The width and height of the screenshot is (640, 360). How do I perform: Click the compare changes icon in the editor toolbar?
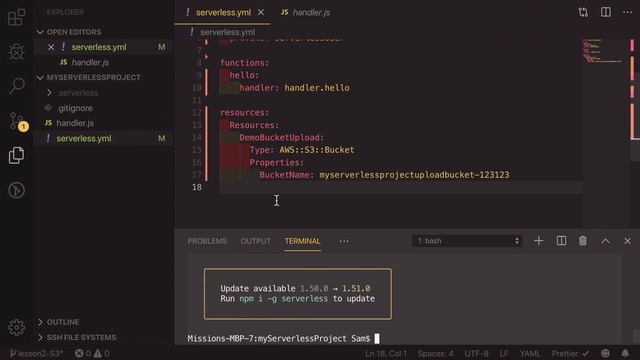(x=583, y=12)
